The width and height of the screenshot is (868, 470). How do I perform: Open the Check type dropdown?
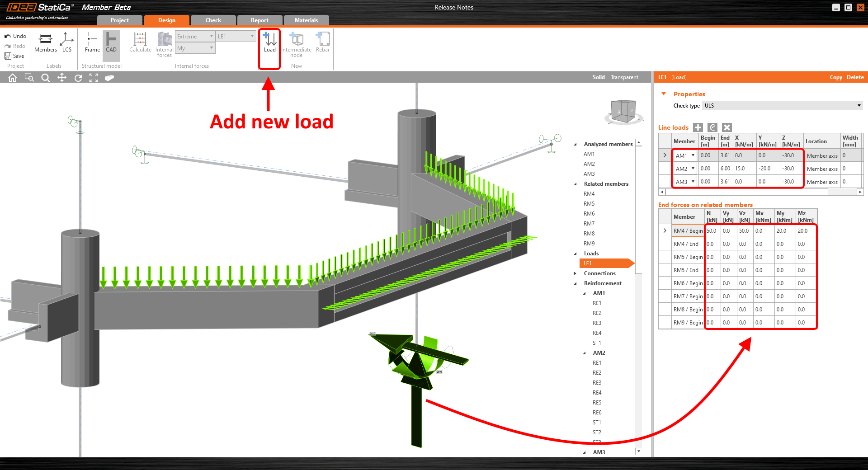pos(782,105)
